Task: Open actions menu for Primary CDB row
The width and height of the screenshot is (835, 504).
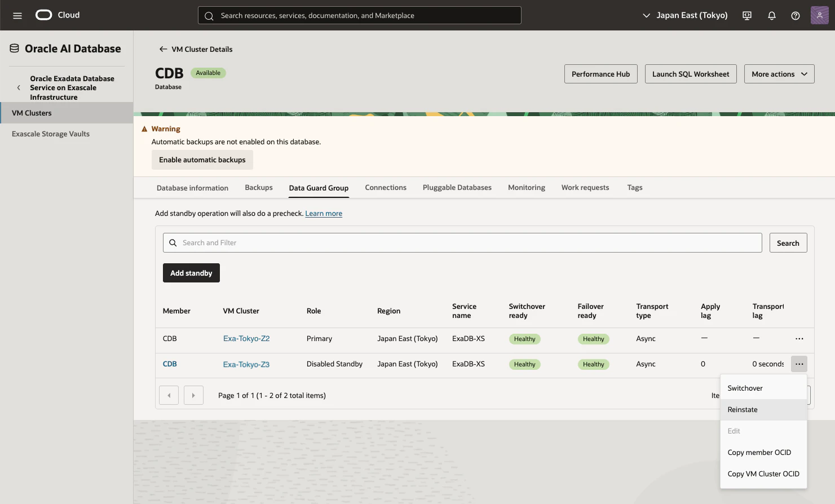Action: (799, 339)
